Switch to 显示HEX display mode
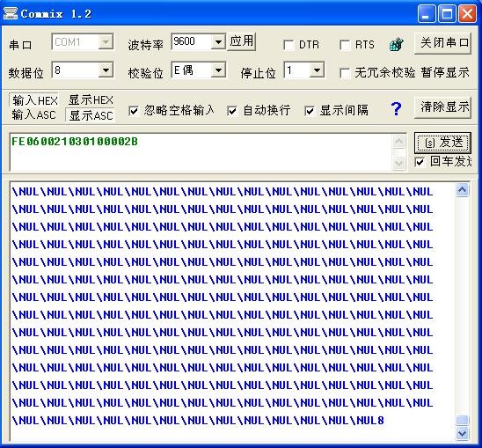The image size is (482, 448). 91,100
